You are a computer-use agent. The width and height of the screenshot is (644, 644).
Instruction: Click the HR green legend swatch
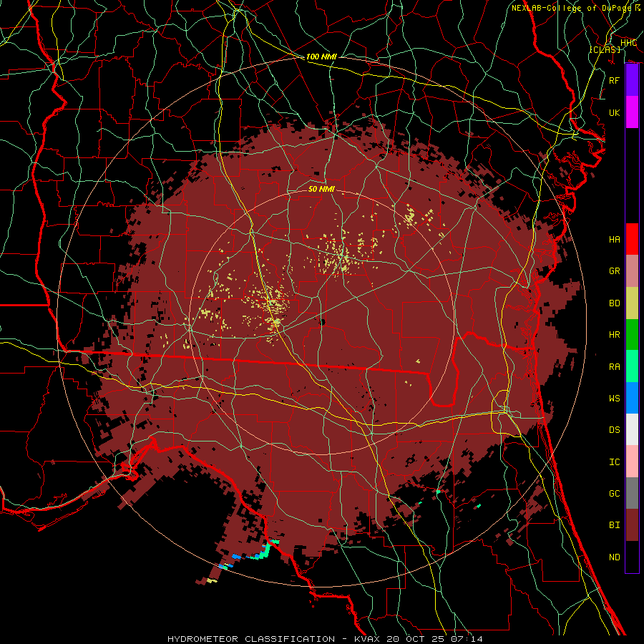coord(632,335)
